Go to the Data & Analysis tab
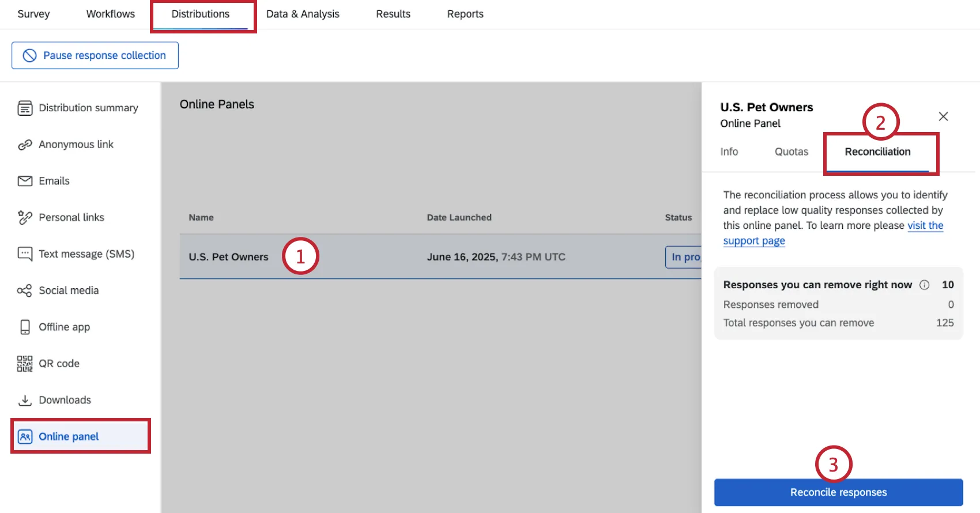This screenshot has width=980, height=513. click(x=303, y=14)
